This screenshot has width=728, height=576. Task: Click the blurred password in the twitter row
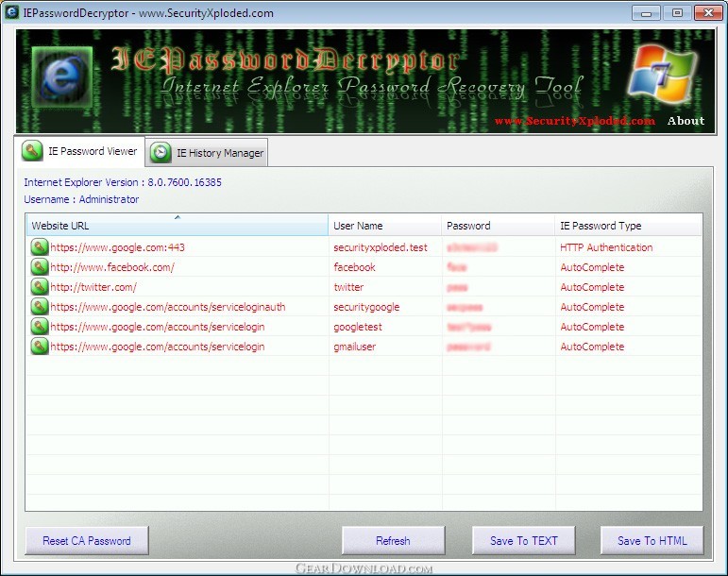[x=457, y=287]
